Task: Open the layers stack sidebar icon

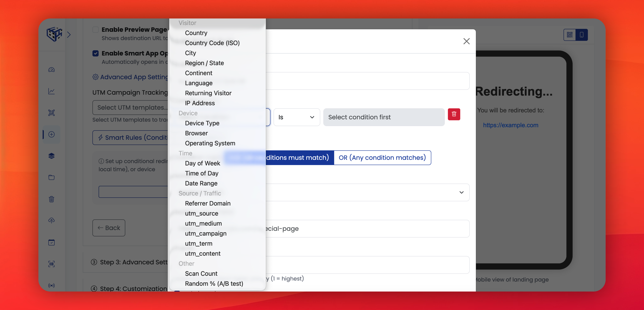Action: click(51, 156)
